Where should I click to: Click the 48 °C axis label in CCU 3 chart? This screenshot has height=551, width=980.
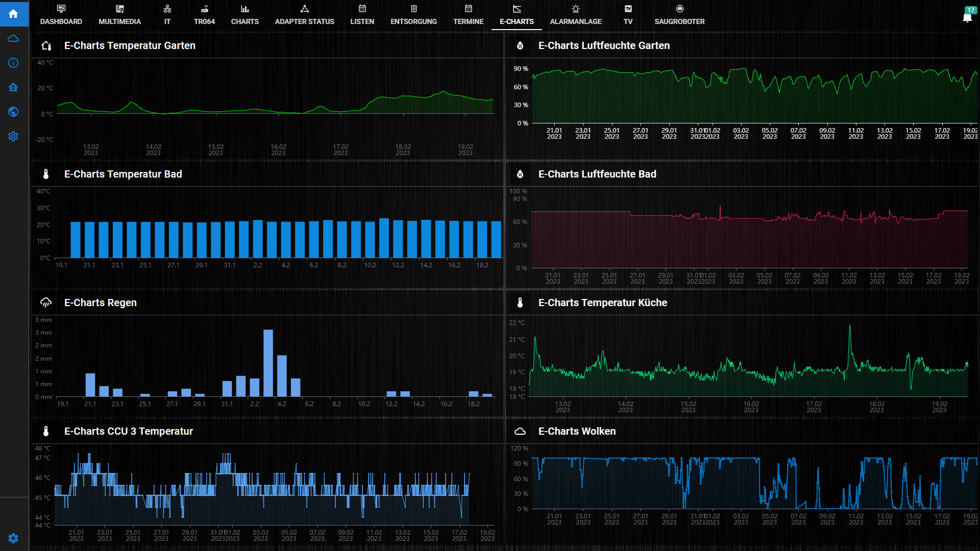click(x=43, y=448)
